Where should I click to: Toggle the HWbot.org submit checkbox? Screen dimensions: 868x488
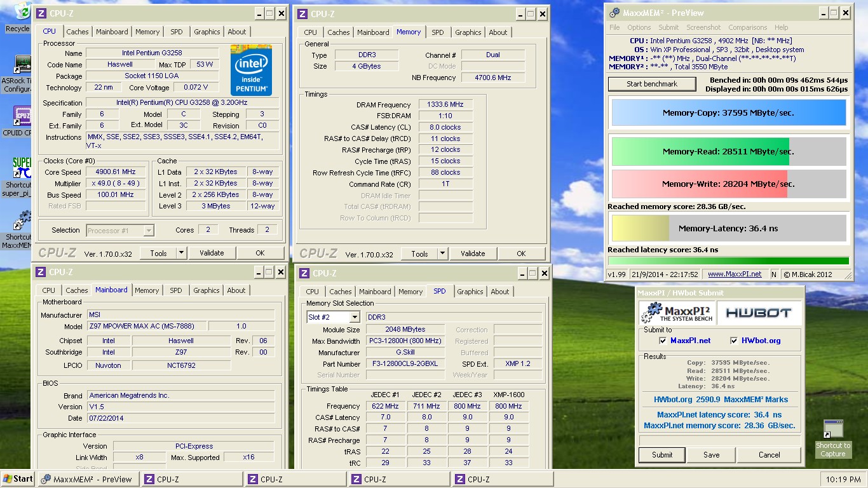[734, 341]
